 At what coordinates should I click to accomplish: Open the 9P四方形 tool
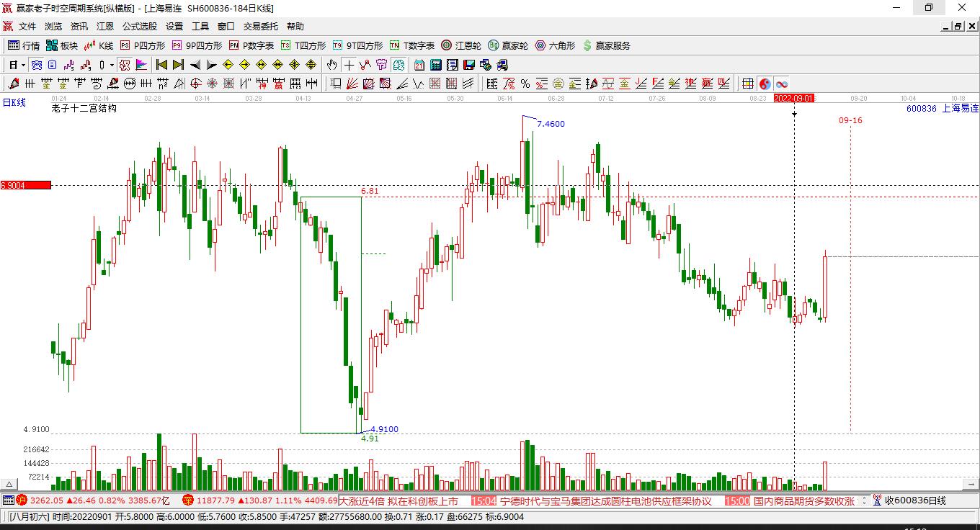click(196, 45)
